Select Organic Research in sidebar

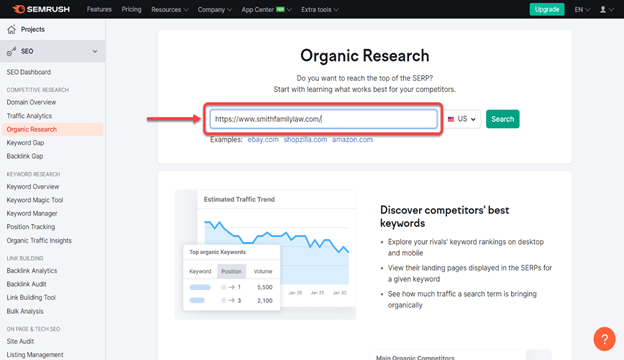point(52,129)
